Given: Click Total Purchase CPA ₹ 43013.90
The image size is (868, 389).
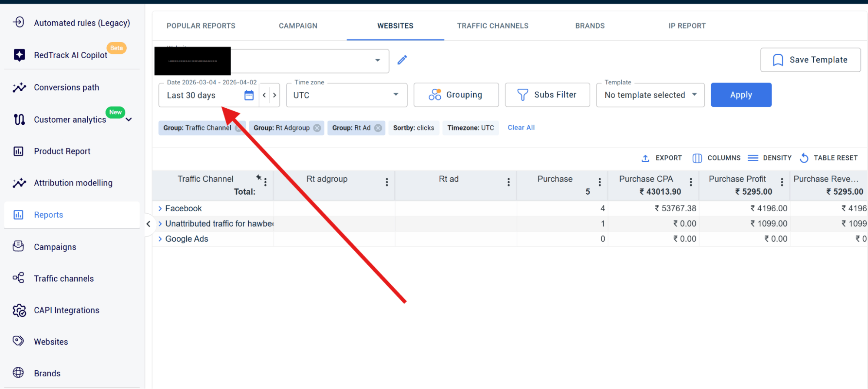Looking at the screenshot, I should (x=660, y=192).
